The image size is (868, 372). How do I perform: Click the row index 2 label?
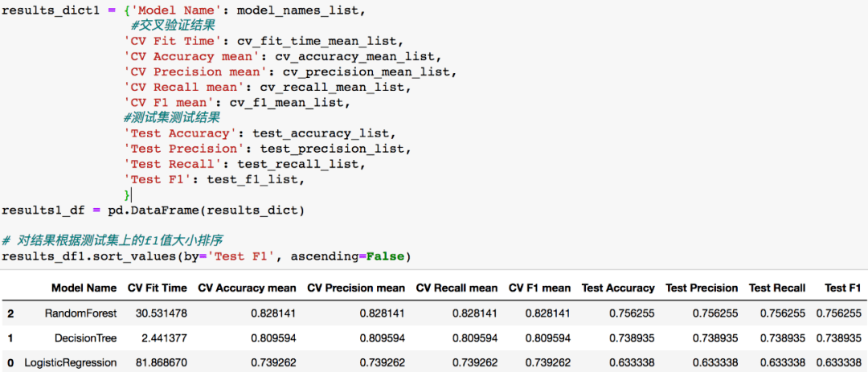[10, 313]
